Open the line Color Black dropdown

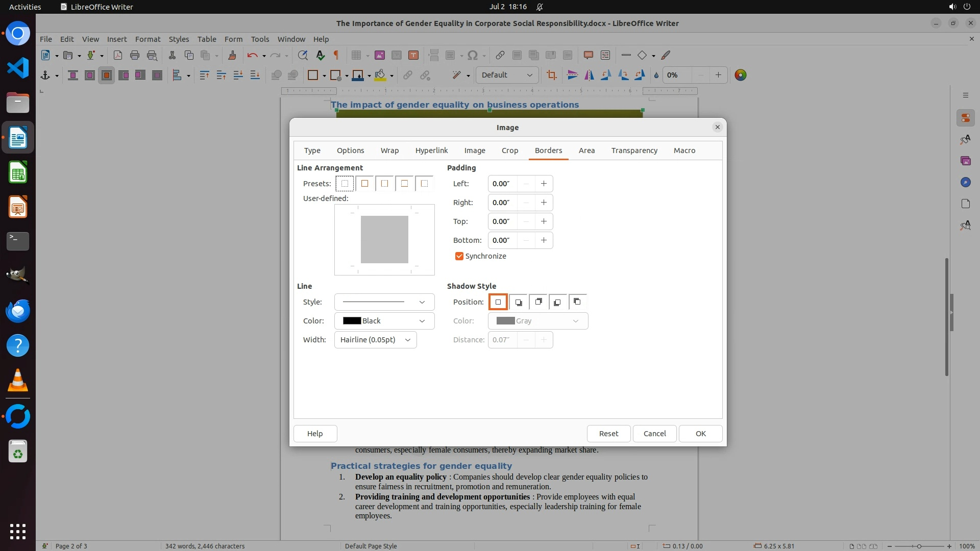click(x=384, y=321)
